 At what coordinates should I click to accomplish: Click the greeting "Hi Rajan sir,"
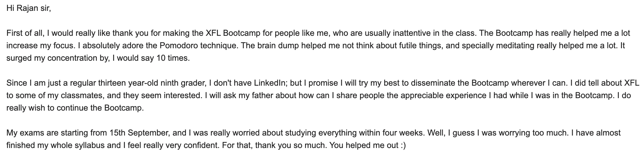pos(28,9)
